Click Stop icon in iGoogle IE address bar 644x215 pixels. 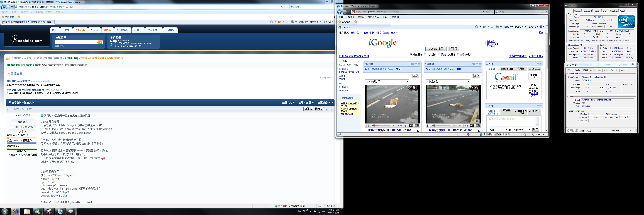coord(492,12)
